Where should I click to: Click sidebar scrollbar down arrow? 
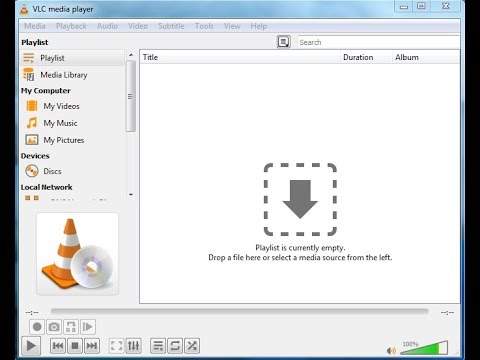[131, 194]
